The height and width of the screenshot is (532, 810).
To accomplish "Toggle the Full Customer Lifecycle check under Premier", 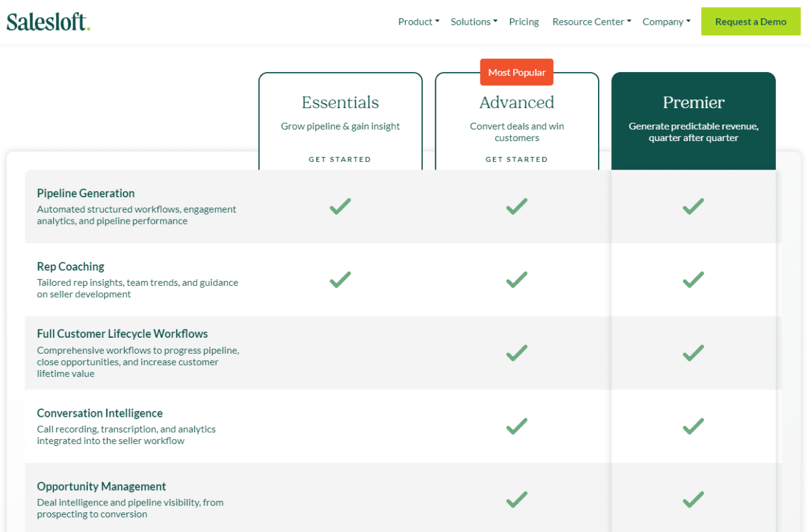I will click(x=693, y=353).
